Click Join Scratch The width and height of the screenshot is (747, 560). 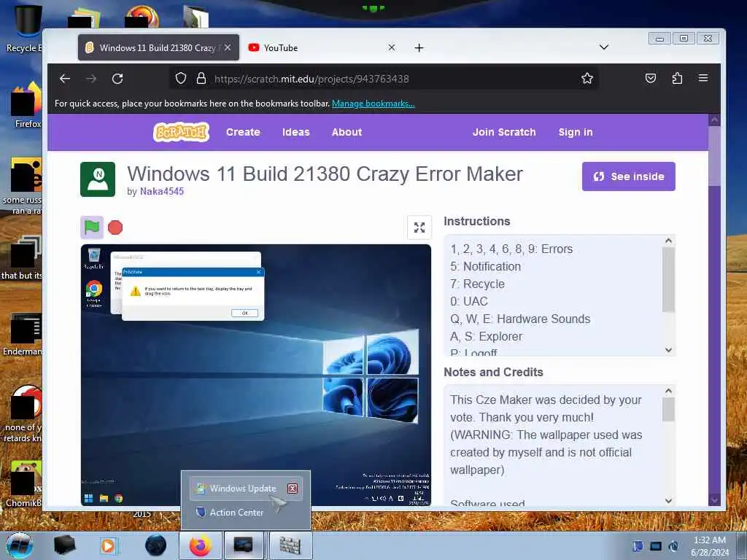(504, 132)
